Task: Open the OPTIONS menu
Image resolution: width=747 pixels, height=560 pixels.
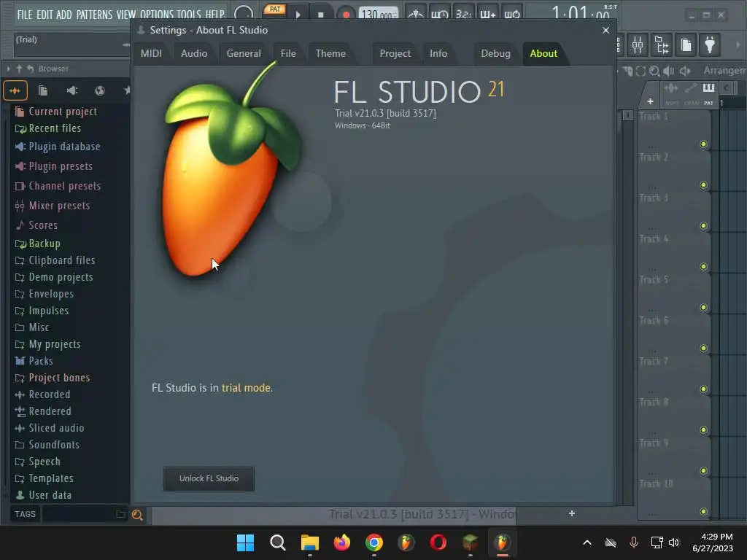Action: point(157,15)
